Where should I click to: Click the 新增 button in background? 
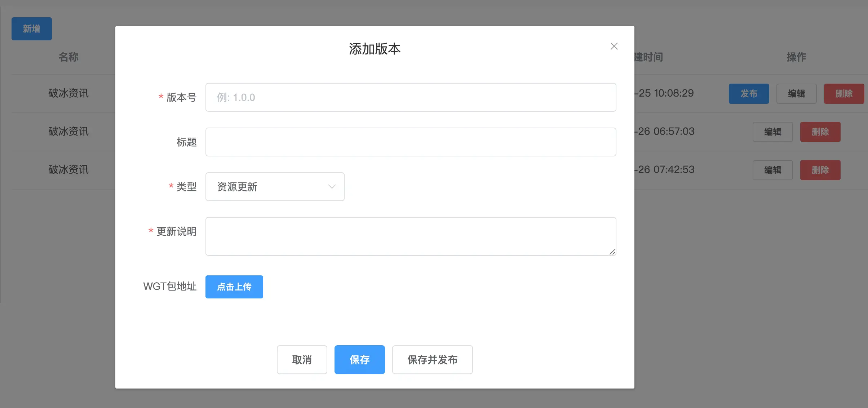tap(32, 29)
